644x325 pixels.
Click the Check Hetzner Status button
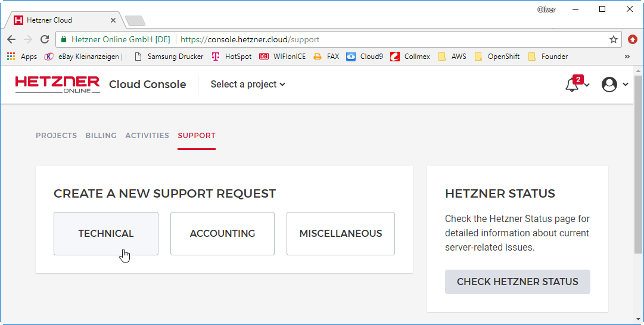tap(518, 282)
